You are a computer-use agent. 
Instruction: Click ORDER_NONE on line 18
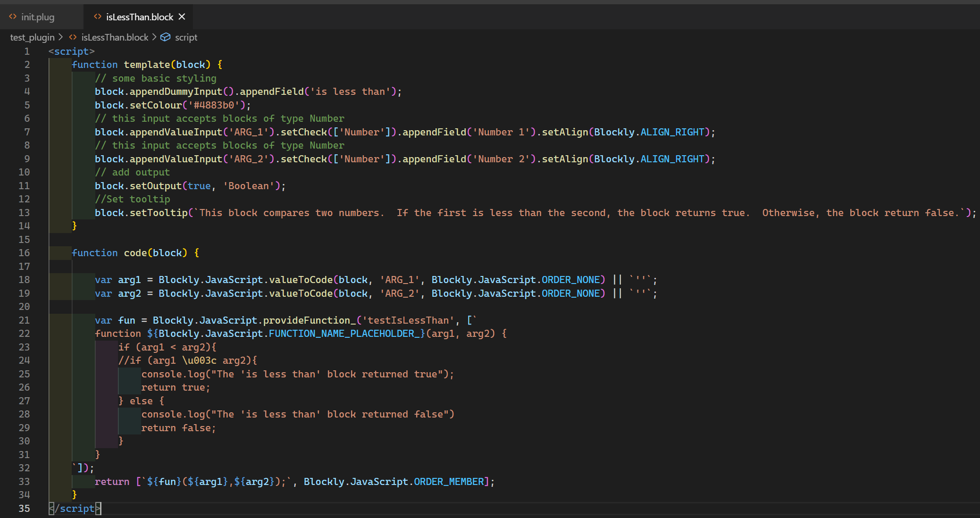570,280
